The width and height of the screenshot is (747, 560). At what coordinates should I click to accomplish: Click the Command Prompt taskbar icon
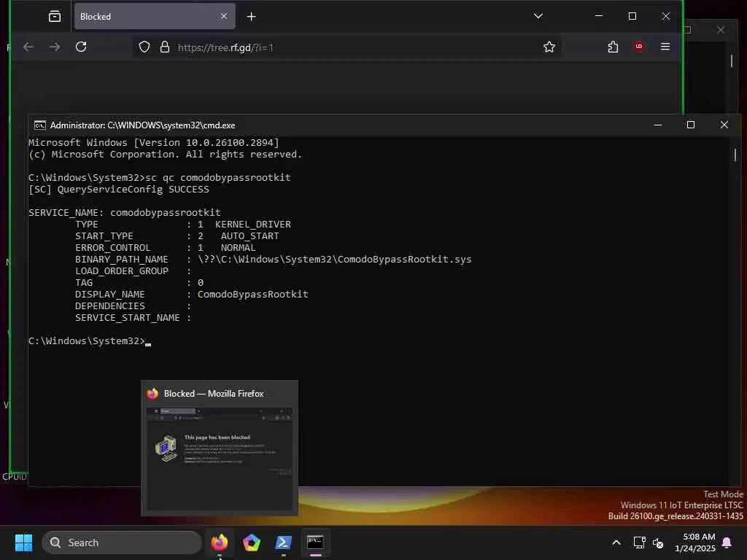click(x=315, y=542)
